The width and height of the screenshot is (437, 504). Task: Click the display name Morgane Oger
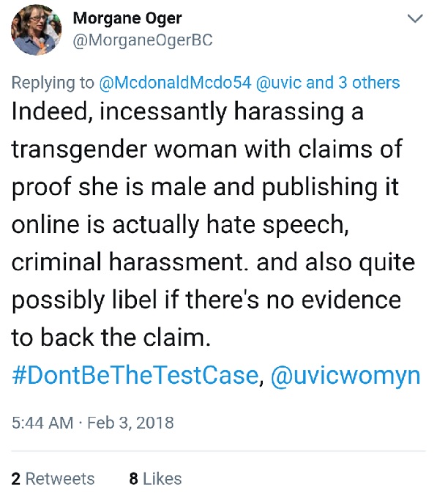pos(127,18)
